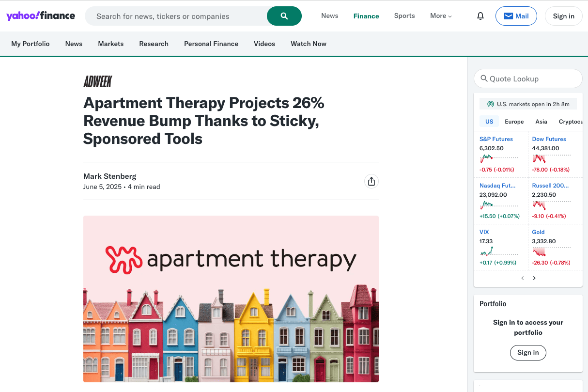Click the green search magnifier button
588x392 pixels.
tap(284, 16)
